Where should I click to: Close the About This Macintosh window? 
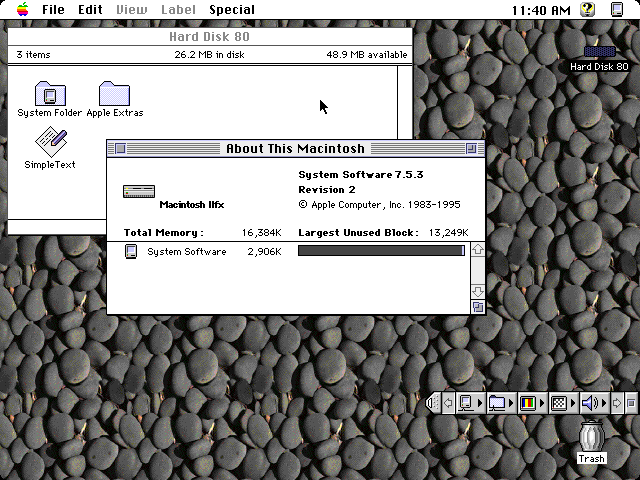pos(120,149)
